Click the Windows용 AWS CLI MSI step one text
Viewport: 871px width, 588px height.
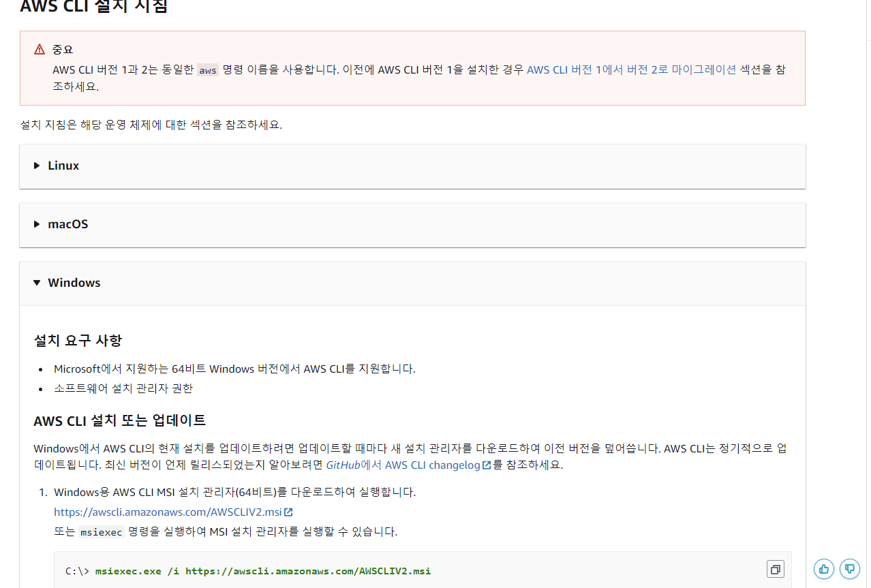235,492
